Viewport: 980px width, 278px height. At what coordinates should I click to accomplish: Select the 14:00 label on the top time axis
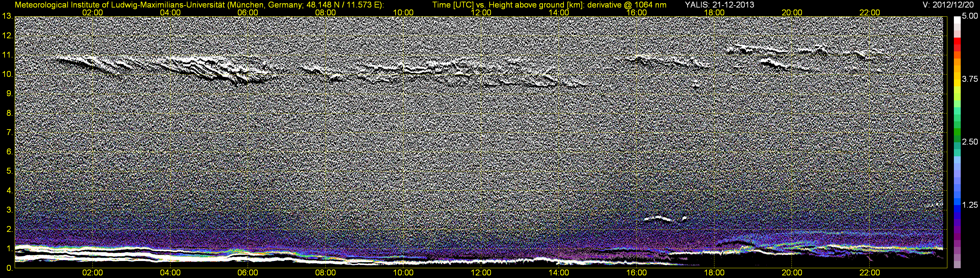[559, 12]
